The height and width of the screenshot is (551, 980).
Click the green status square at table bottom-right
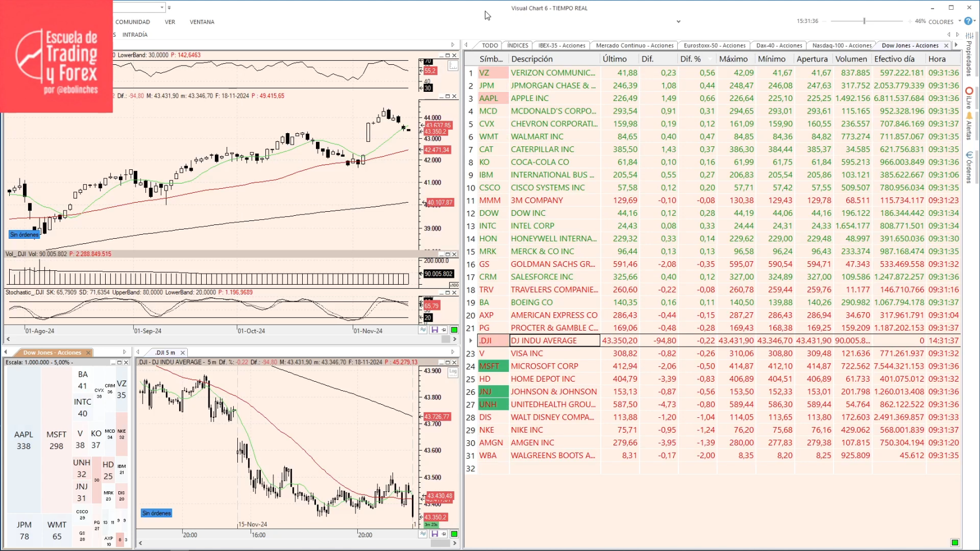pyautogui.click(x=955, y=542)
